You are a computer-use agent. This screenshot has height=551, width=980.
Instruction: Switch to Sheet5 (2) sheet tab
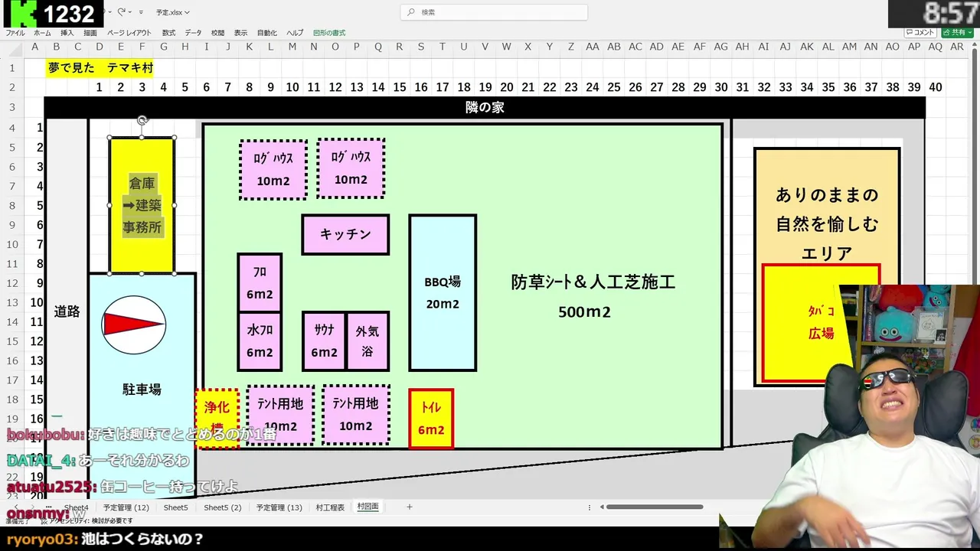[x=223, y=507]
